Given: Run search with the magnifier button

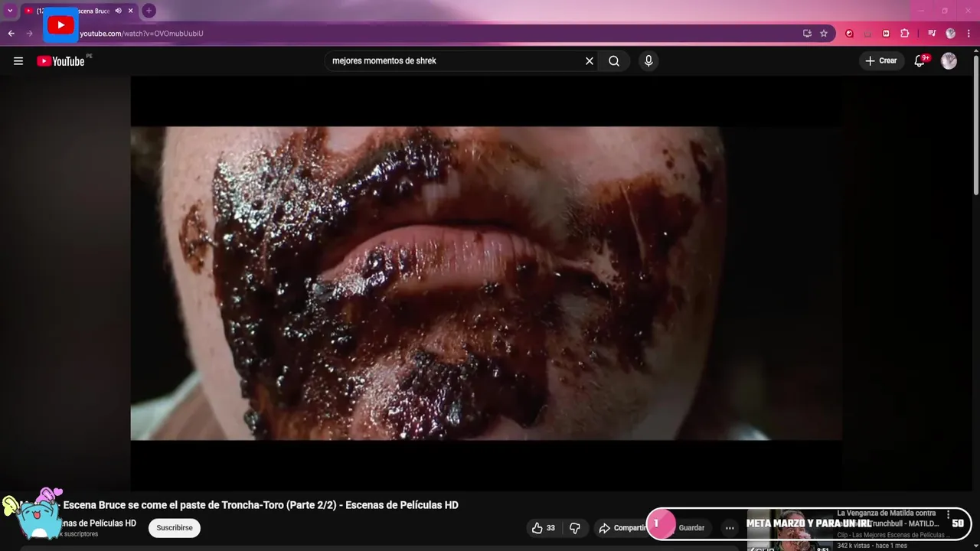Looking at the screenshot, I should pos(614,61).
